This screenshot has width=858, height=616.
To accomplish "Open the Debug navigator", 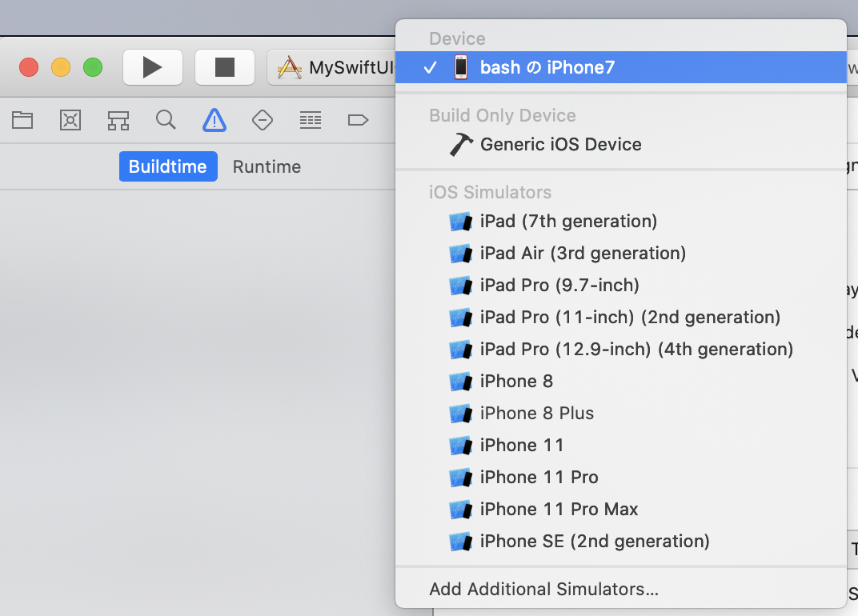I will [311, 120].
